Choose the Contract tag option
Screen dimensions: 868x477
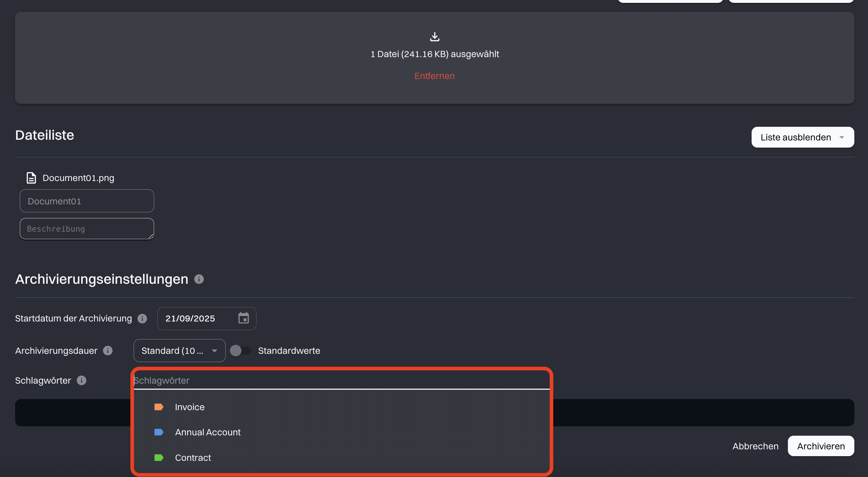193,458
